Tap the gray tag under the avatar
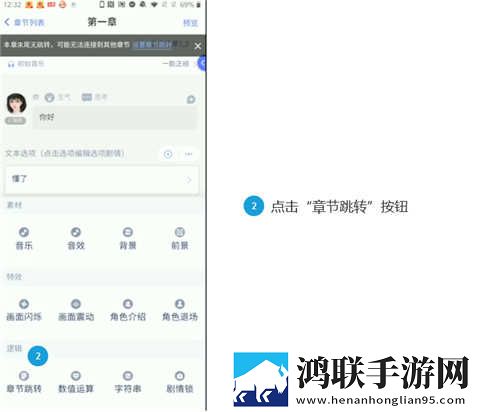 coord(15,120)
